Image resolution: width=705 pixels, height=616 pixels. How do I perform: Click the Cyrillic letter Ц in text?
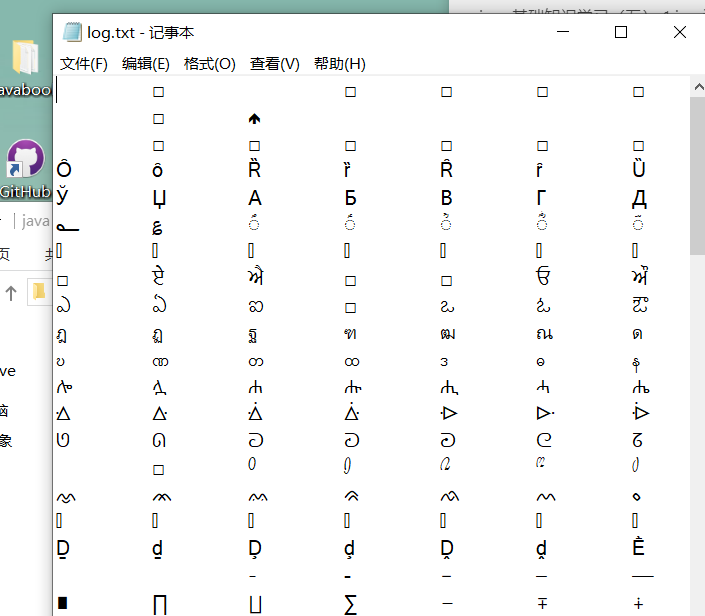(x=160, y=199)
